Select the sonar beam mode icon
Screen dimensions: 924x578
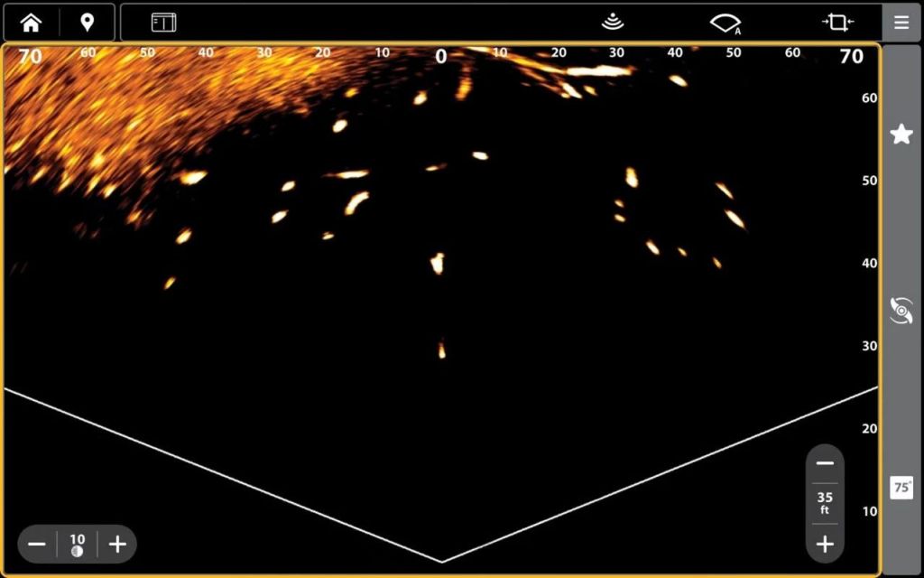point(725,23)
